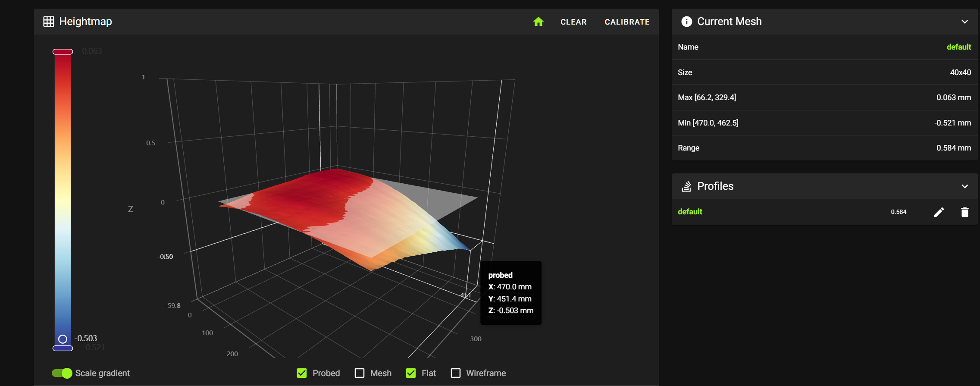Screen dimensions: 980x386
Task: Start bed mesh calibration
Action: point(627,22)
